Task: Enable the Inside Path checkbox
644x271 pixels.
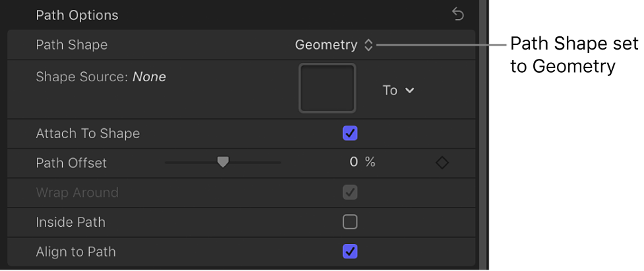Action: (x=350, y=222)
